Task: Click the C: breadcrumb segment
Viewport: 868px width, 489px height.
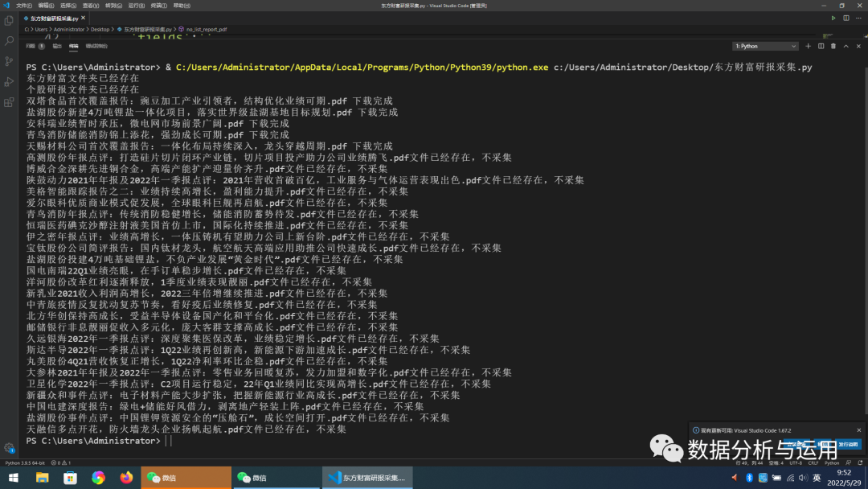Action: [27, 29]
